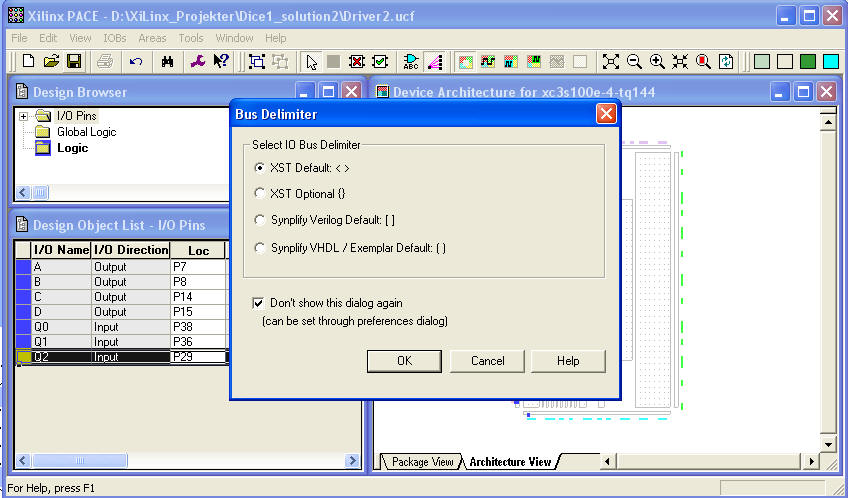Open the Areas menu
The height and width of the screenshot is (498, 848).
(152, 38)
